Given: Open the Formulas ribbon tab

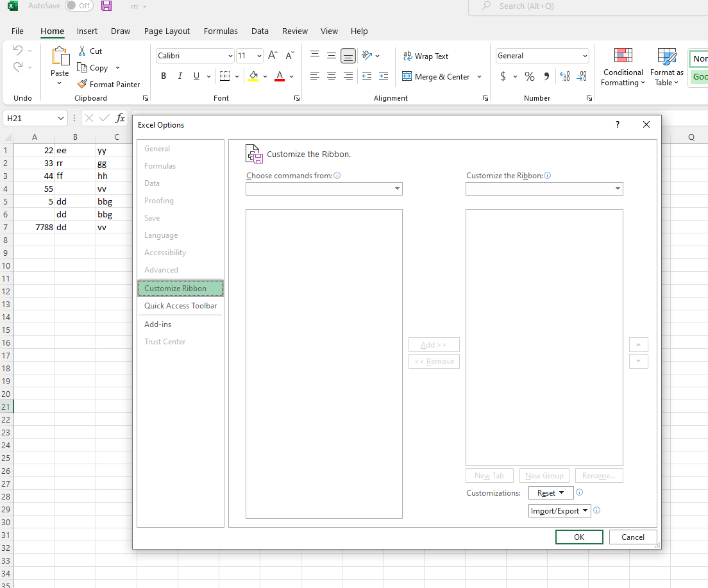Looking at the screenshot, I should click(x=221, y=31).
